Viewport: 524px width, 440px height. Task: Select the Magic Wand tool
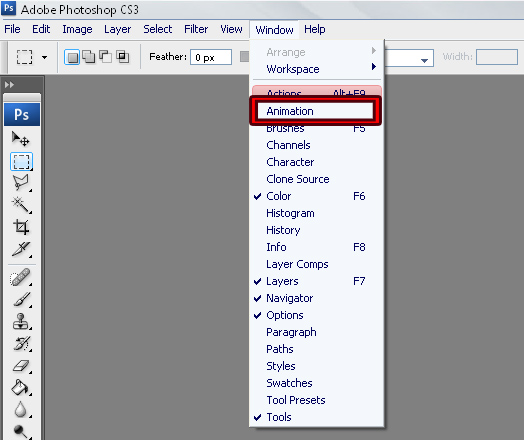[x=21, y=204]
